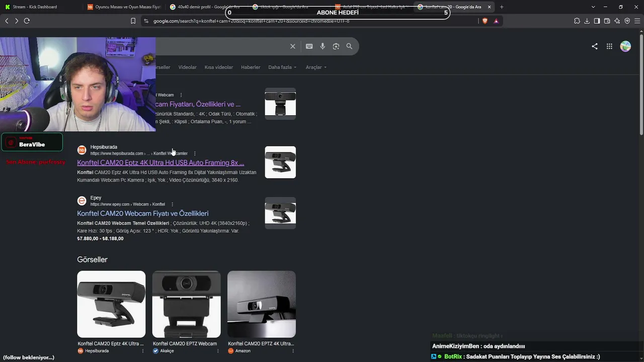Click the Brave Rewards triangle icon

(x=496, y=21)
